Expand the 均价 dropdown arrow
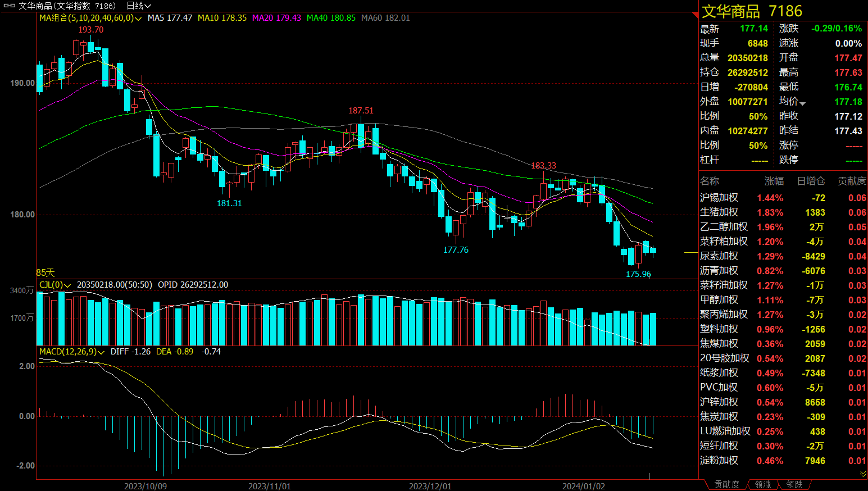 pyautogui.click(x=802, y=103)
